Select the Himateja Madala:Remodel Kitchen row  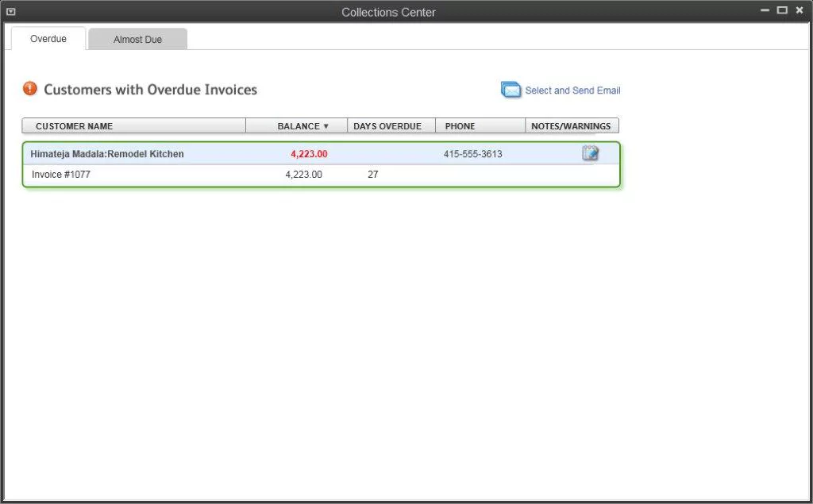[105, 153]
